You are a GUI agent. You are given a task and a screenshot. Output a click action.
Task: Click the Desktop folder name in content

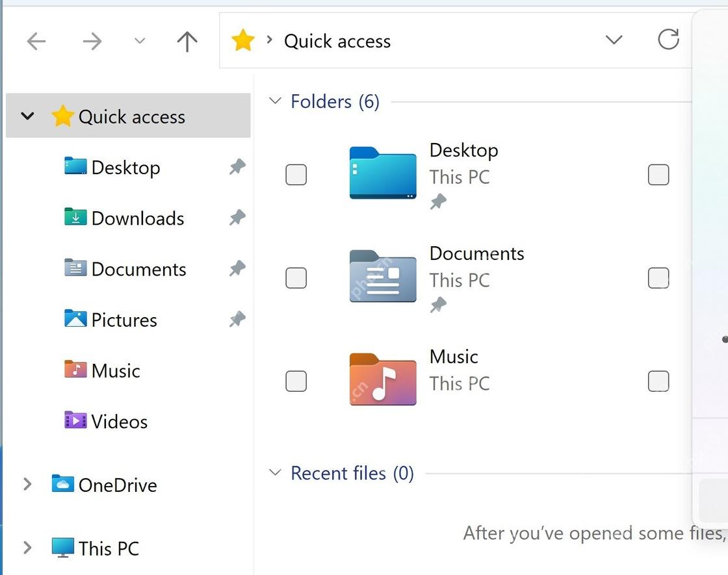click(464, 150)
